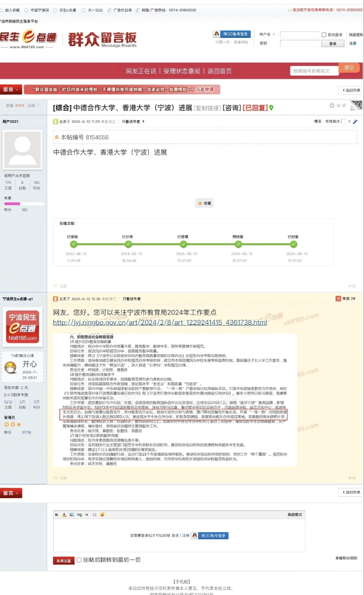This screenshot has height=595, width=364.
Task: Click 高级模式 in the reply editor
Action: point(294,514)
